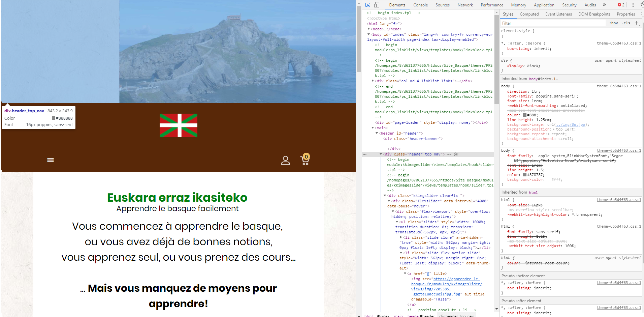The image size is (644, 317).
Task: Click the #888 color swatch in body rule
Action: click(x=525, y=115)
